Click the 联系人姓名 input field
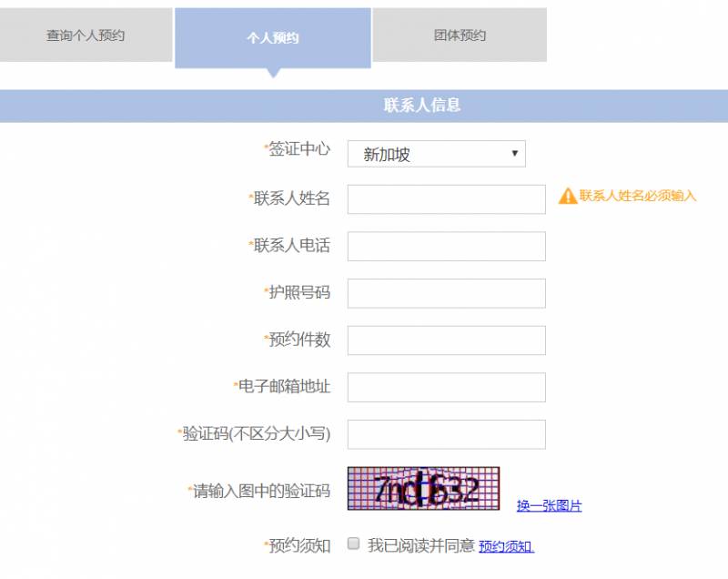Viewport: 728px width, 579px height. (x=446, y=199)
